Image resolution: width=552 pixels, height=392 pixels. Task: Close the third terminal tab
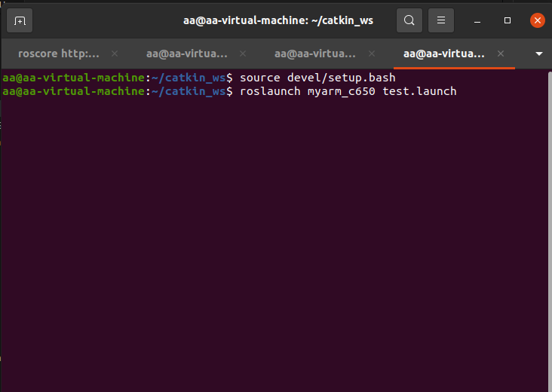click(x=372, y=54)
